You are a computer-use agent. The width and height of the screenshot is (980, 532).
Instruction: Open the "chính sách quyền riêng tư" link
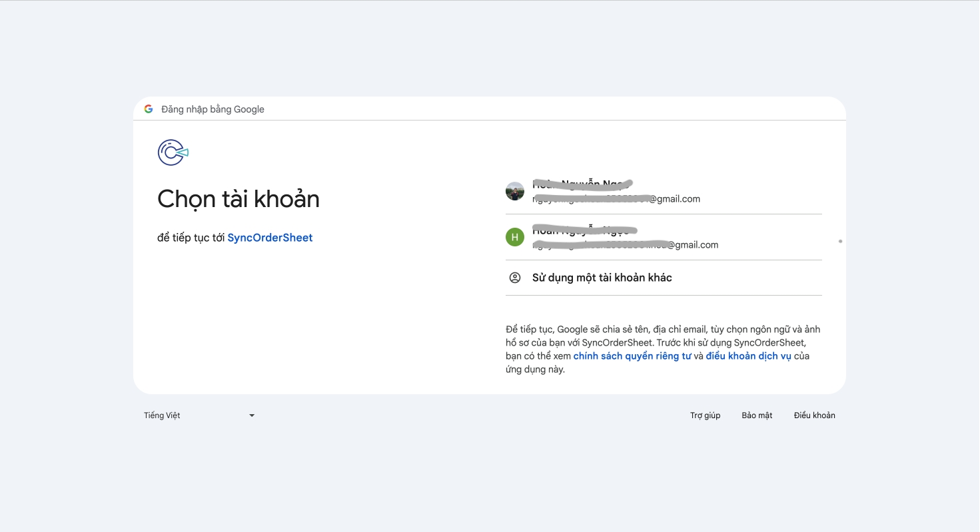click(x=632, y=356)
